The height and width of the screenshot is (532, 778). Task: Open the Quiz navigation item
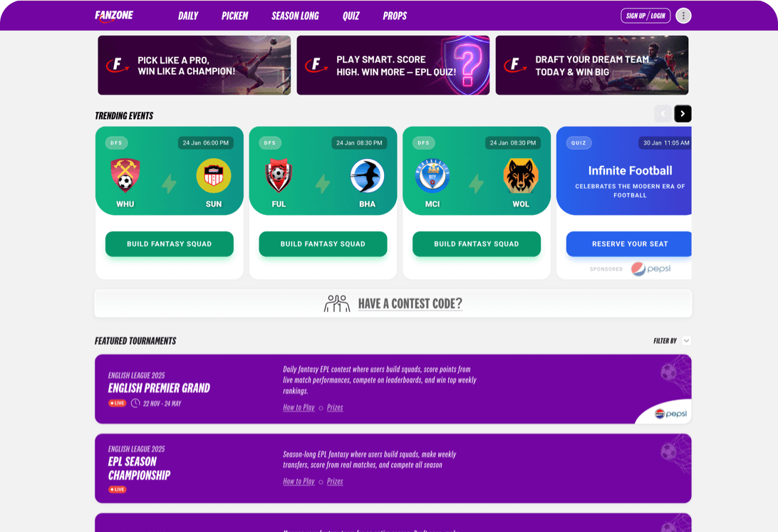[x=351, y=16]
